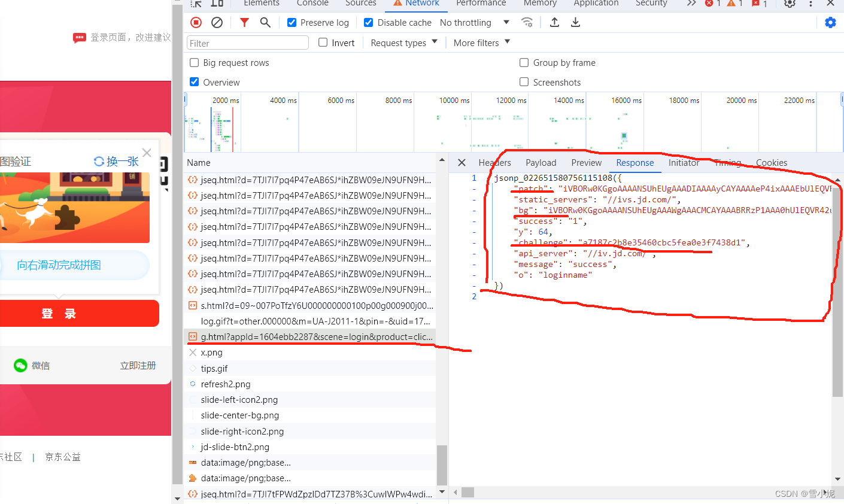The height and width of the screenshot is (504, 844).
Task: Click the Name column header
Action: 311,162
